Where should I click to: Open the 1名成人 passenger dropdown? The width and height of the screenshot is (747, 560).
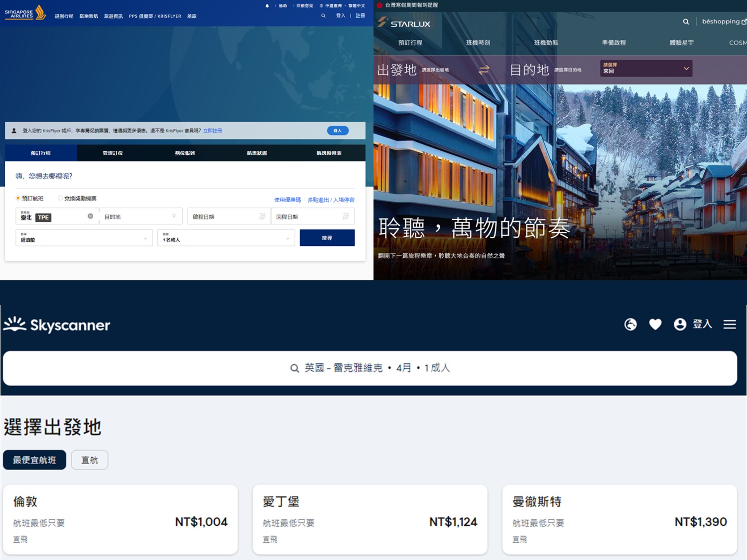(226, 238)
